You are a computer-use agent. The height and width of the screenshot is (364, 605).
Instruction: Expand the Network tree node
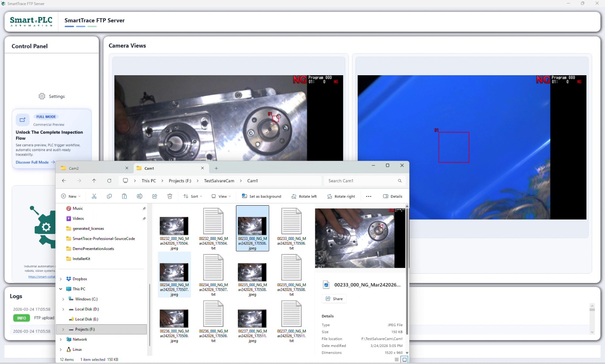pyautogui.click(x=60, y=339)
